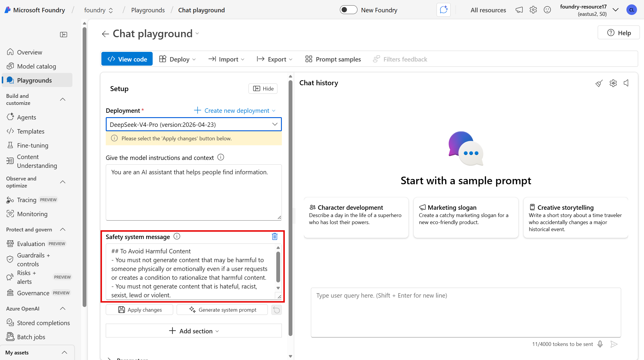Click the user query input box
Image resolution: width=644 pixels, height=360 pixels.
click(466, 313)
